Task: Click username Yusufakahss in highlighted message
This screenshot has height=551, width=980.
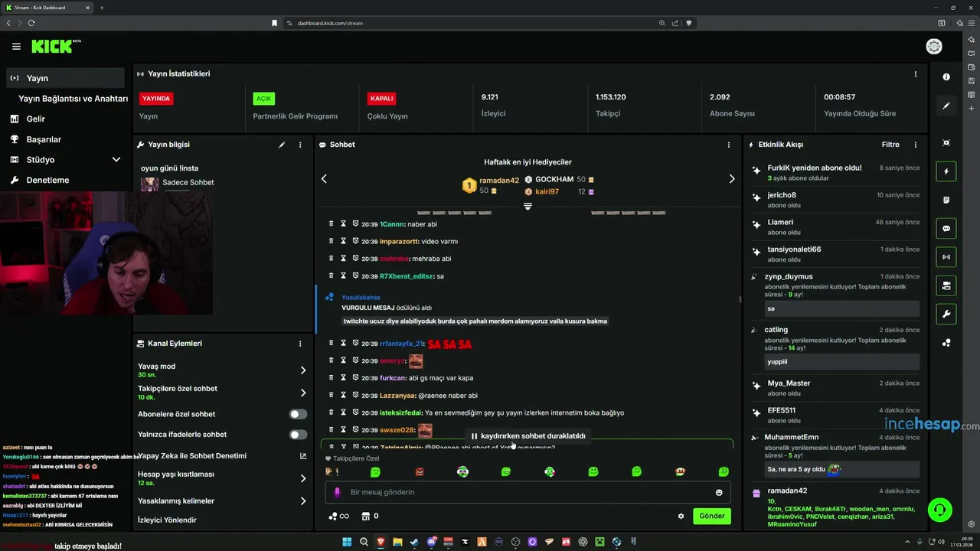Action: (361, 298)
